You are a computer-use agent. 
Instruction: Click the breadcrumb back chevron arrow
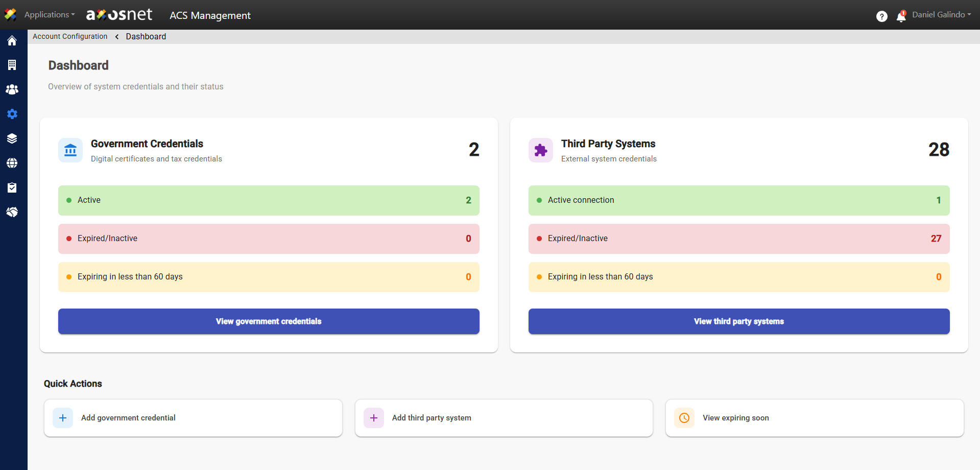[117, 37]
